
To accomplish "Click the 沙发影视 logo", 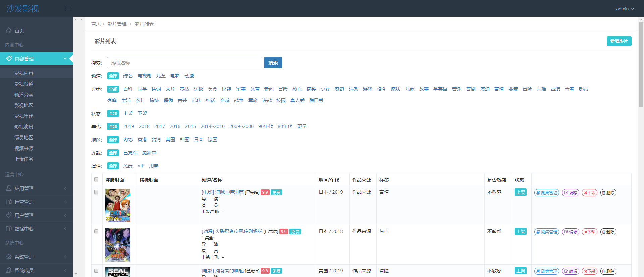I will (23, 8).
